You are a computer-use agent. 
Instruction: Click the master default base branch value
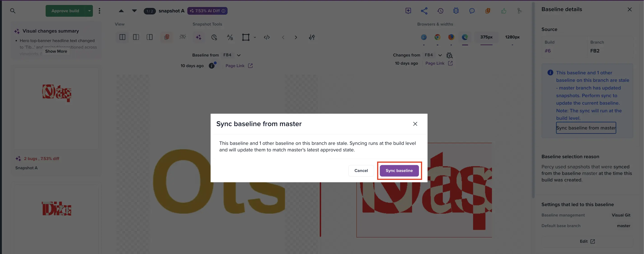tap(623, 226)
